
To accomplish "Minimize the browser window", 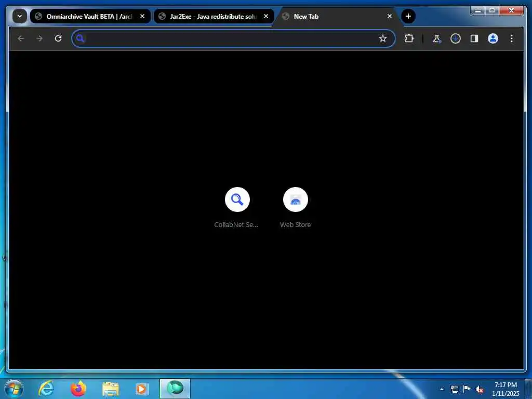I will 478,11.
